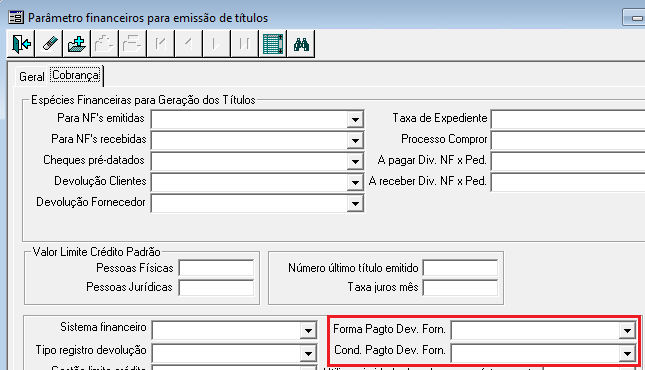Click the eraser clear toolbar icon
645x370 pixels.
click(x=49, y=44)
